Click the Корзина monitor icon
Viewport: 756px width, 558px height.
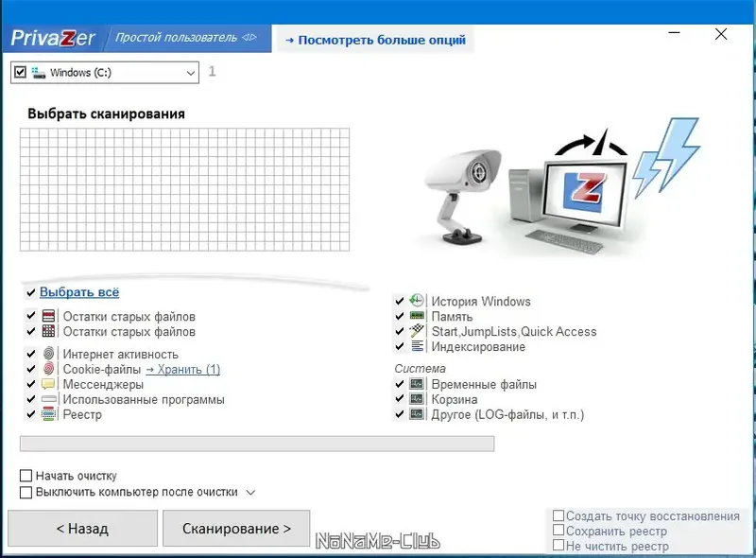[x=417, y=399]
